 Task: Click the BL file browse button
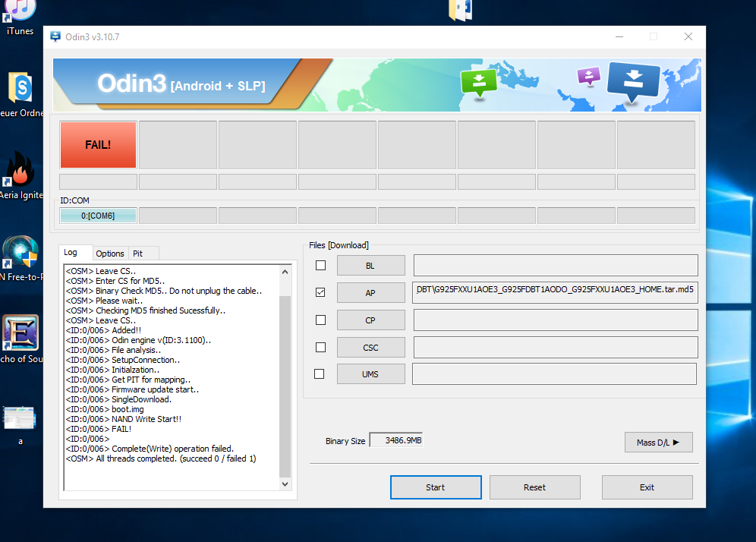pos(370,266)
